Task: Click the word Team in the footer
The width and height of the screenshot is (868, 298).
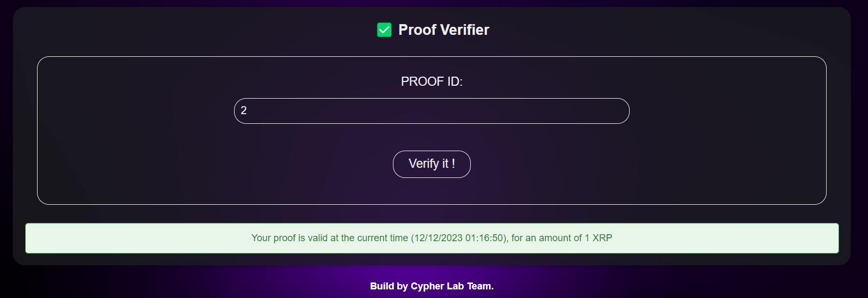Action: click(479, 286)
